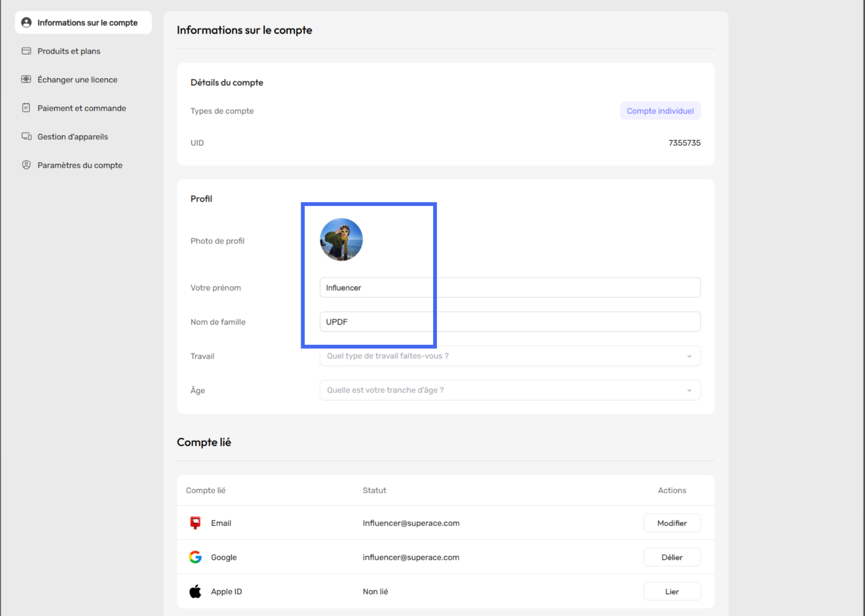Click the Compte lié table column header
Image resolution: width=865 pixels, height=616 pixels.
click(x=205, y=490)
